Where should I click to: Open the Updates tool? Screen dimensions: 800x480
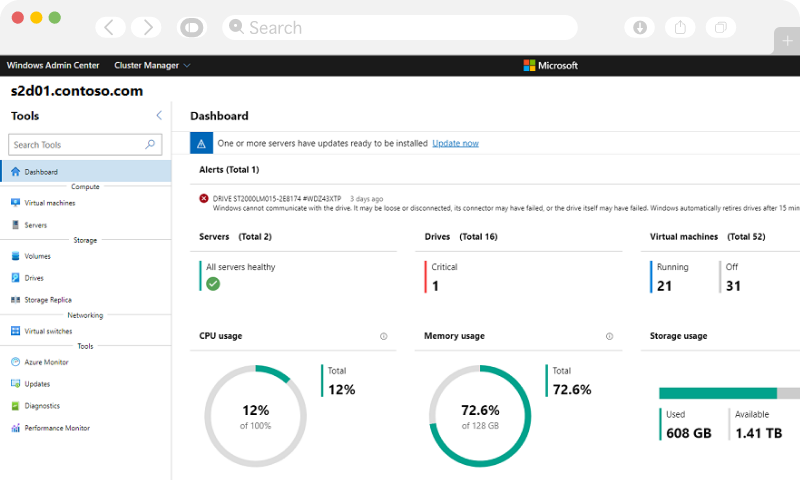(x=37, y=384)
